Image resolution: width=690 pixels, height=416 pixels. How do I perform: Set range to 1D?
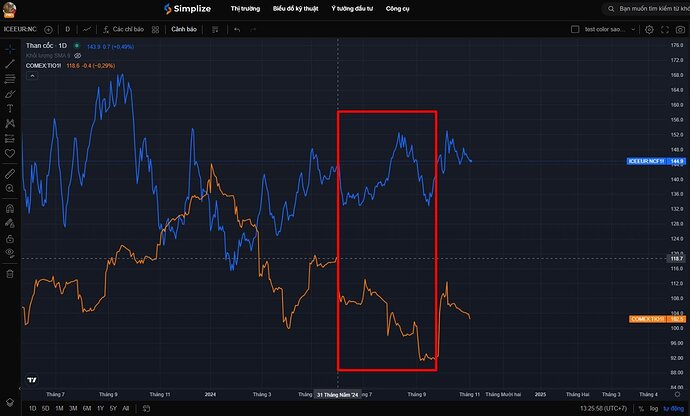coord(33,409)
